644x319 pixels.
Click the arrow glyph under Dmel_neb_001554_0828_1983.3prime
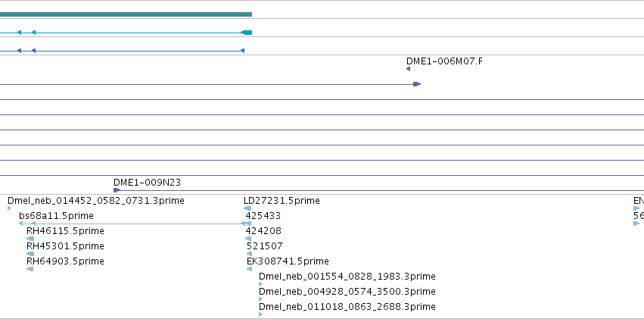click(261, 284)
